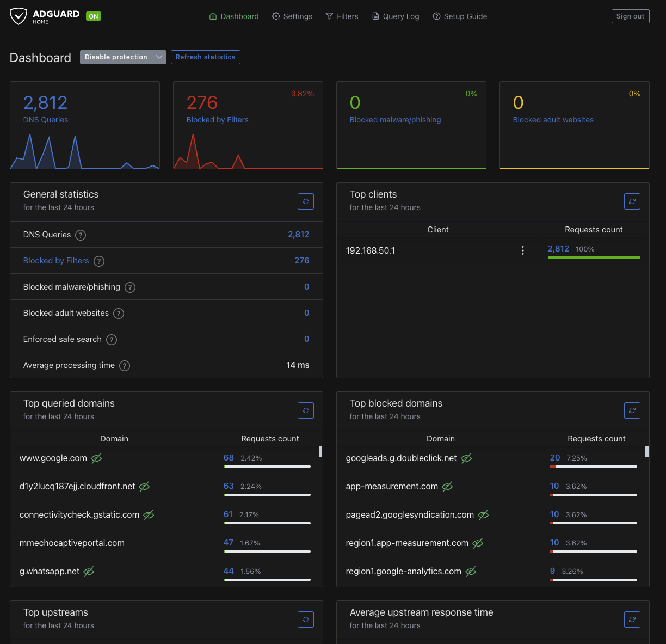Open the 276 blocked count in General statistics
Screen dimensions: 666x644
click(302, 261)
